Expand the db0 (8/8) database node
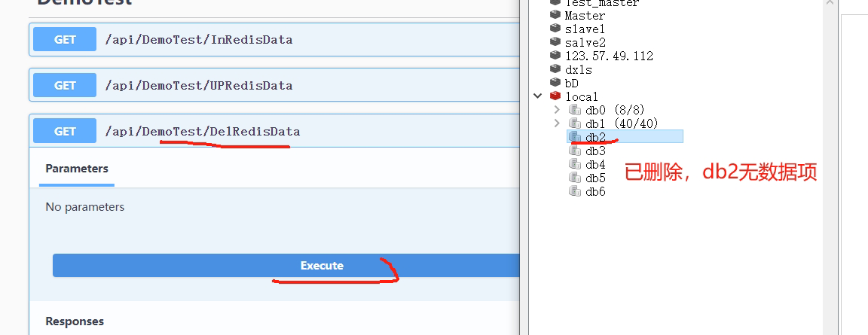 coord(557,110)
